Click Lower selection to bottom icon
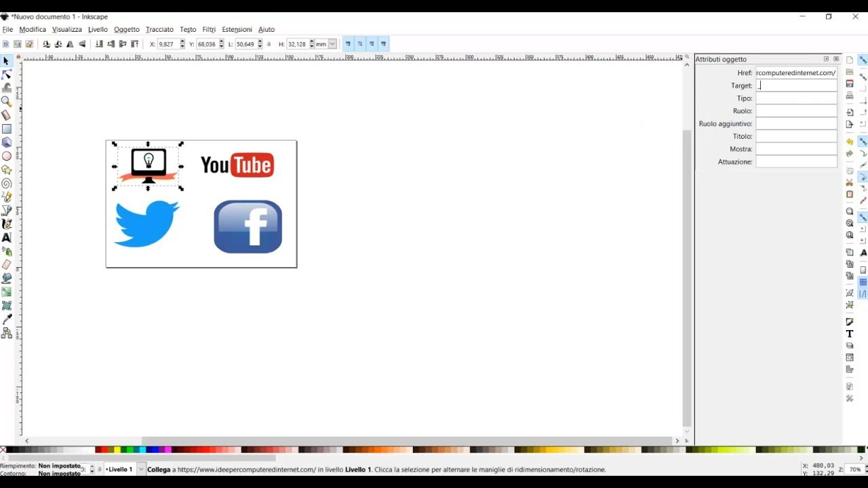Viewport: 868px width, 488px height. [x=99, y=44]
